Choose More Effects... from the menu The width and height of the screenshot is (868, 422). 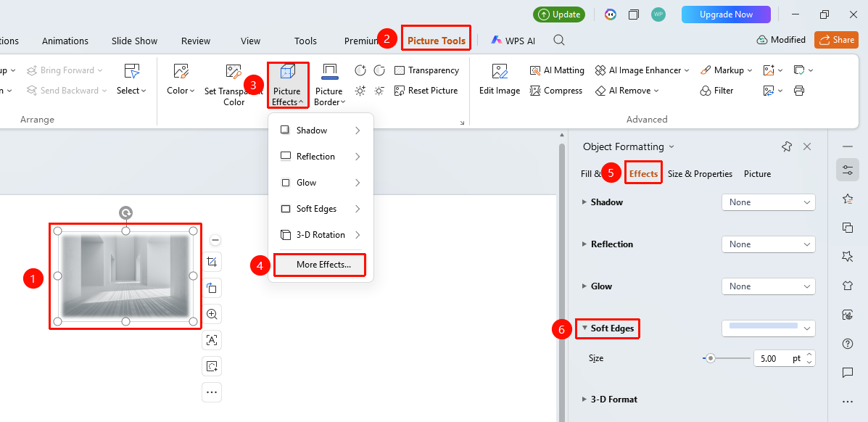(x=320, y=265)
